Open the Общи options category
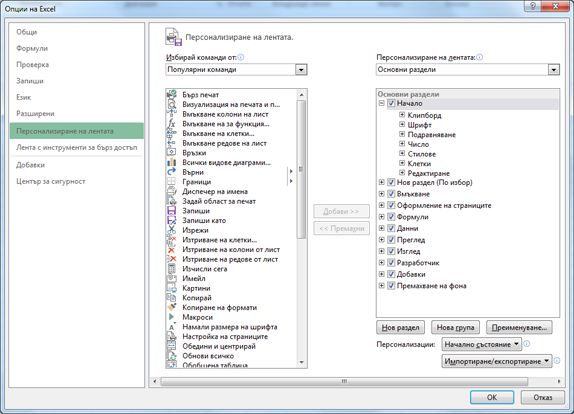The height and width of the screenshot is (414, 574). 27,32
